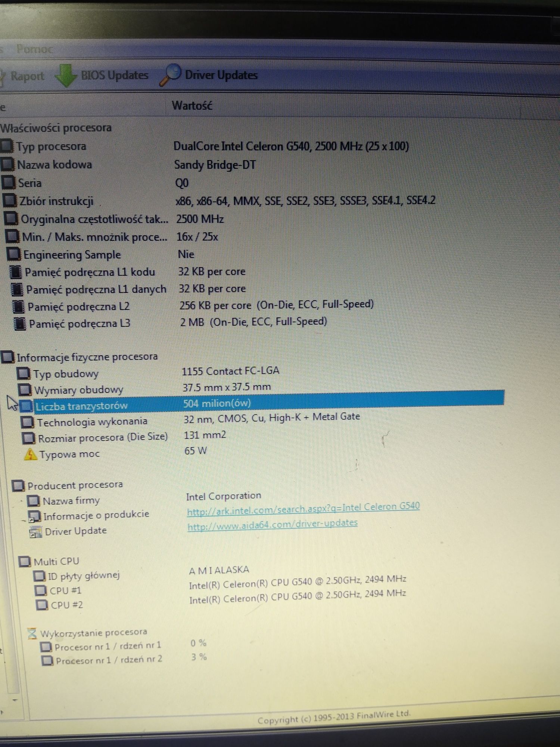Click the L1 danych cache chip icon
Screen dimensions: 560x747
pyautogui.click(x=17, y=289)
